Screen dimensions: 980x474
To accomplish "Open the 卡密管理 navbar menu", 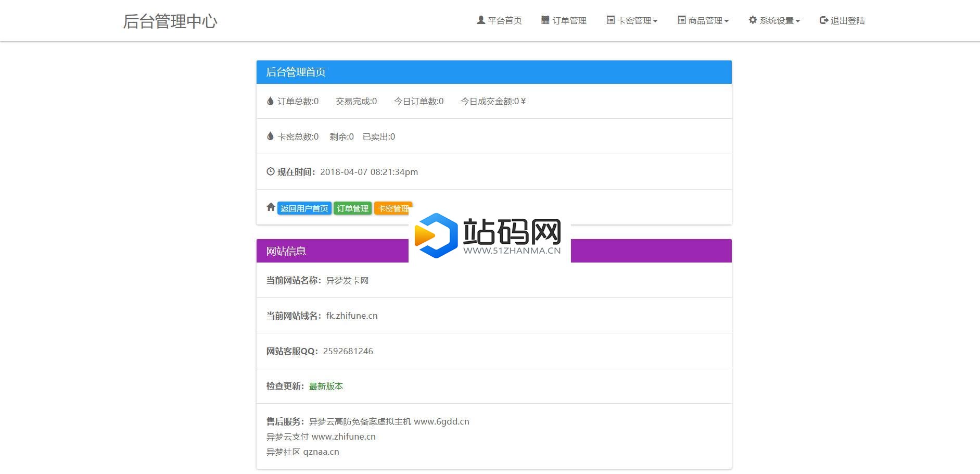I will [x=632, y=20].
